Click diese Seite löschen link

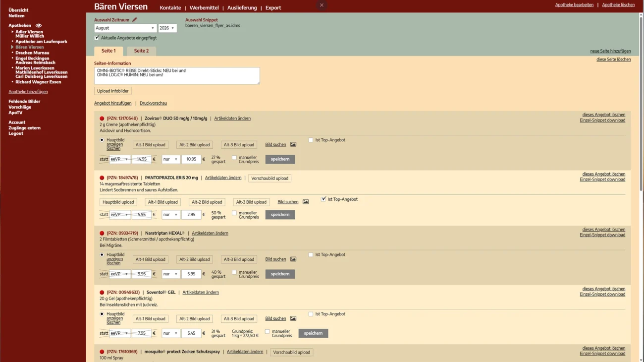(x=614, y=60)
